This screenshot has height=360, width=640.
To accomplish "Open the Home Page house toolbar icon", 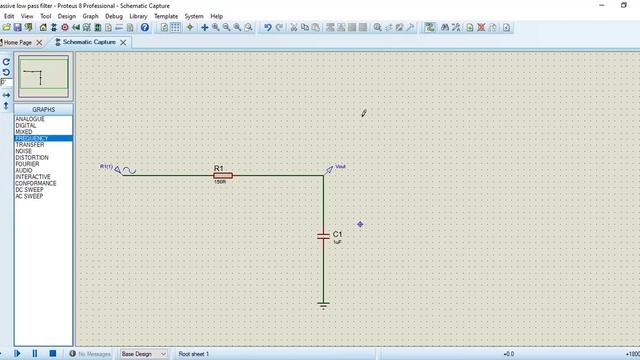I will (x=43, y=27).
